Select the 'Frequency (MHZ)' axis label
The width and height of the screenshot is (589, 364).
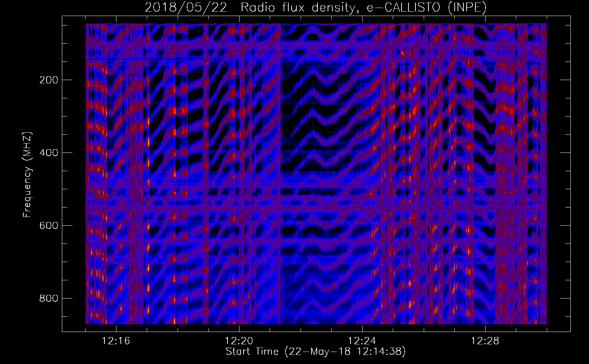click(27, 174)
